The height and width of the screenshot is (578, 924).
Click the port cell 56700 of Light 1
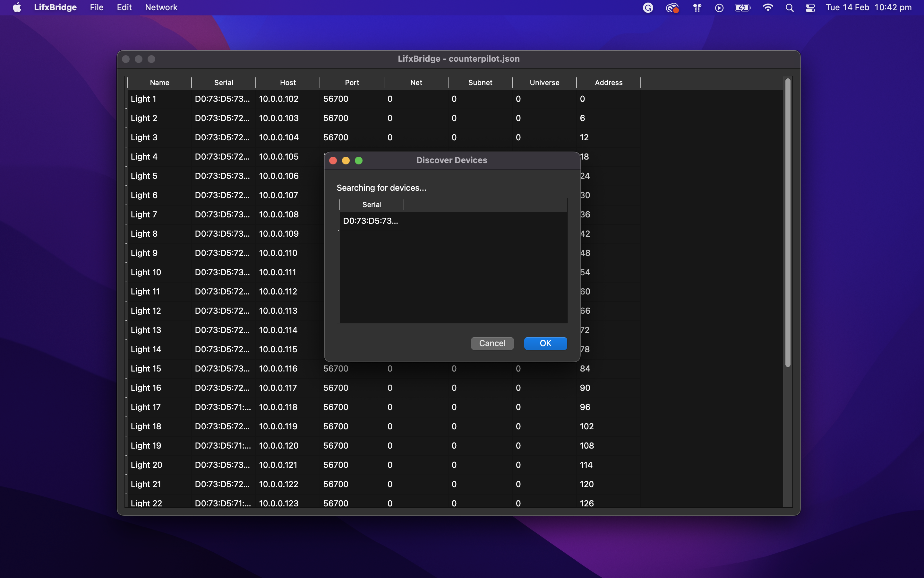(352, 99)
